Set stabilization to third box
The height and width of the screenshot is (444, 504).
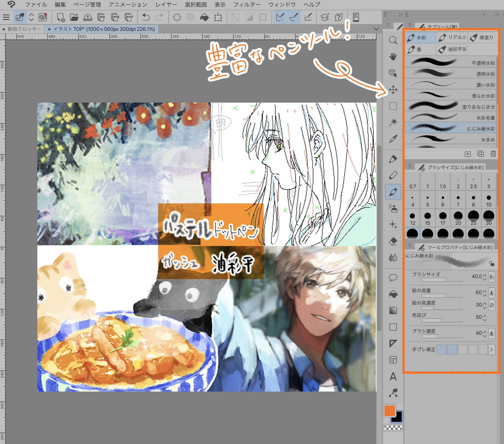(462, 349)
